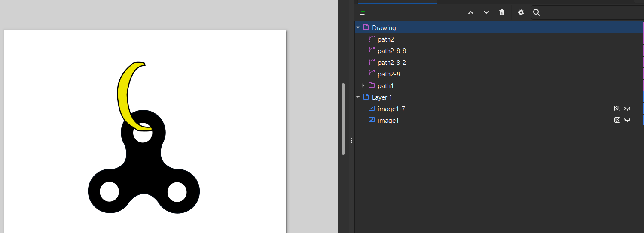Click the yellow banana shape on canvas
Screen dimensions: 644x233
[x=124, y=94]
